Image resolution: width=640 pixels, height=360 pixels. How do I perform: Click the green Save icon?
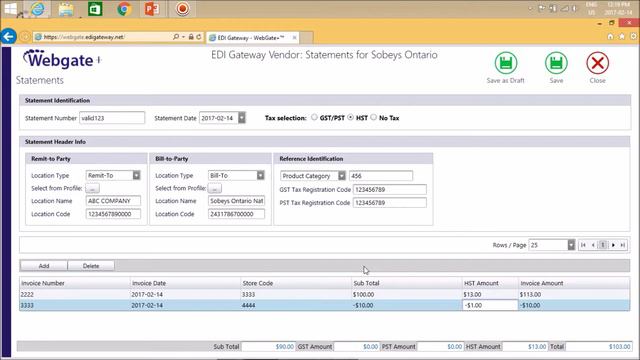556,63
